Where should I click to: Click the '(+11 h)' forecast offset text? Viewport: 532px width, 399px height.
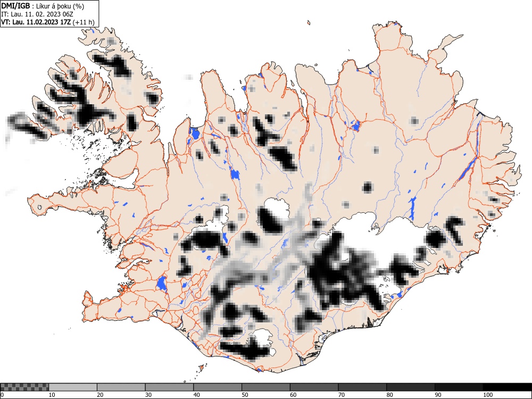(84, 22)
